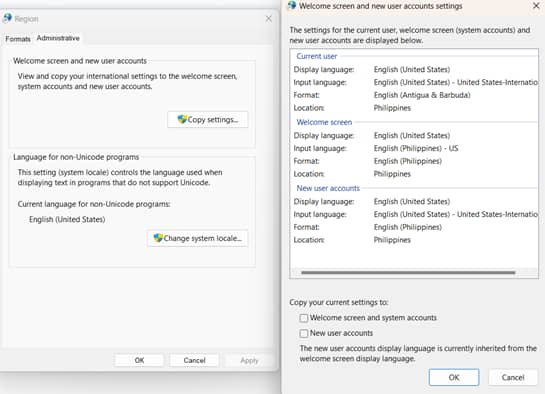Click the current non-Unicode language English (United States)
Screen dimensions: 545x394
(67, 220)
